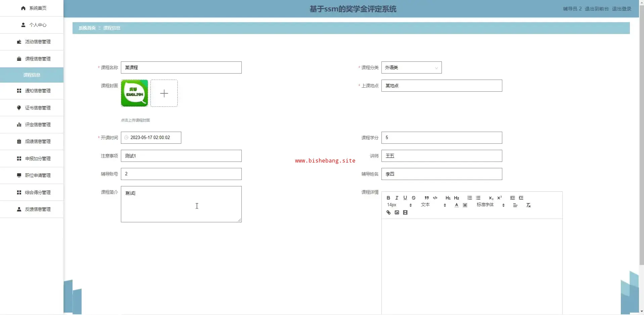This screenshot has height=315, width=644.
Task: Toggle bold formatting in course details editor
Action: coord(388,198)
